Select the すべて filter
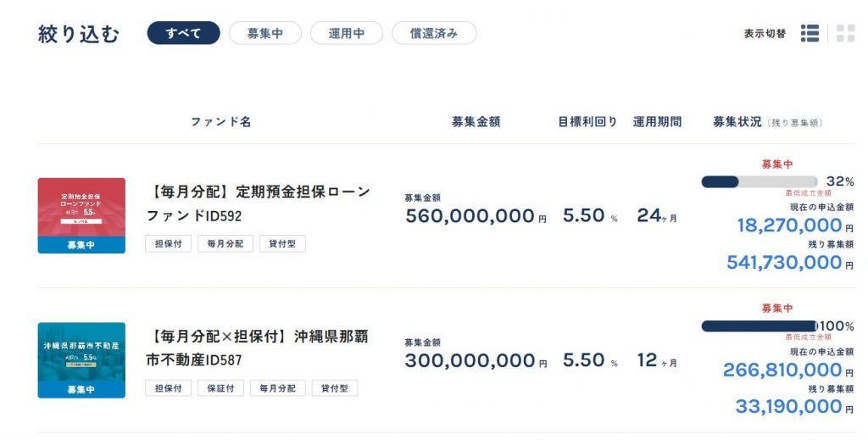Image resolution: width=868 pixels, height=440 pixels. (x=183, y=33)
